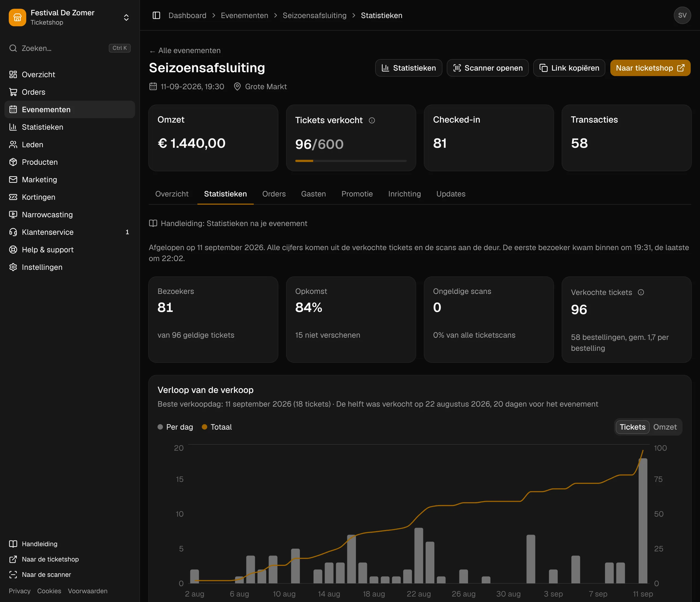Toggle the Per dag legend series
This screenshot has width=700, height=602.
(175, 427)
